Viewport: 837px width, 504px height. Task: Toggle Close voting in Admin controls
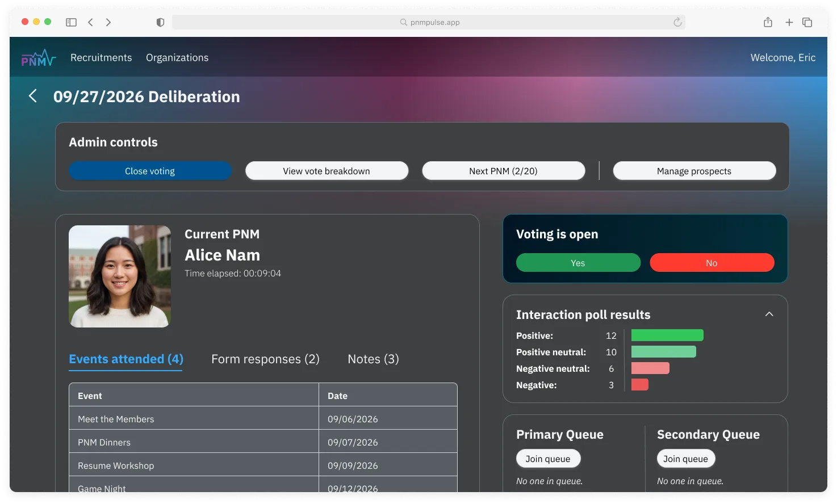point(150,170)
